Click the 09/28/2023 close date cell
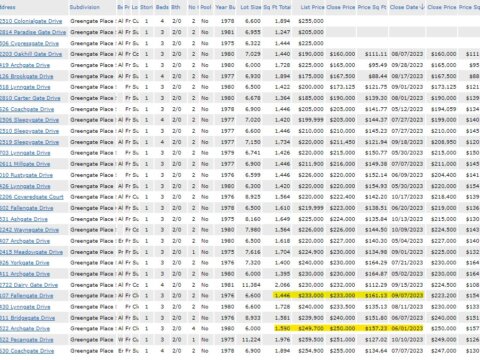Viewport: 480px width, 360px height. point(407,65)
